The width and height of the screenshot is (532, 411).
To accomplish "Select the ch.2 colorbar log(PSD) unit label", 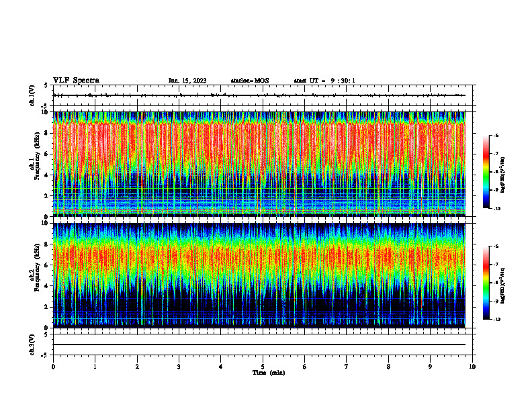I will coord(503,285).
